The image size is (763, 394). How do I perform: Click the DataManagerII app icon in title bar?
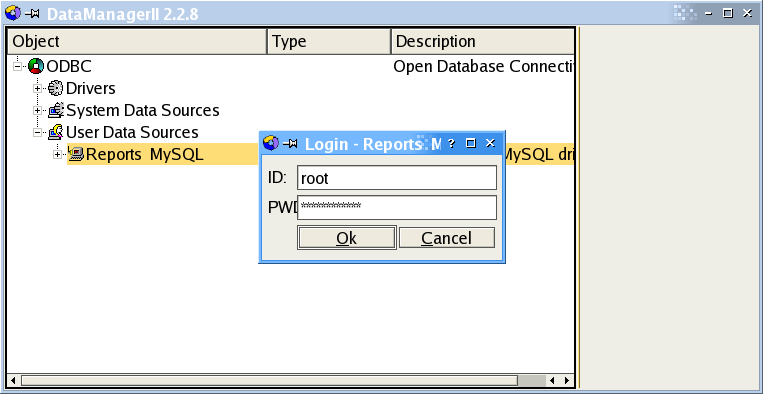click(x=13, y=13)
